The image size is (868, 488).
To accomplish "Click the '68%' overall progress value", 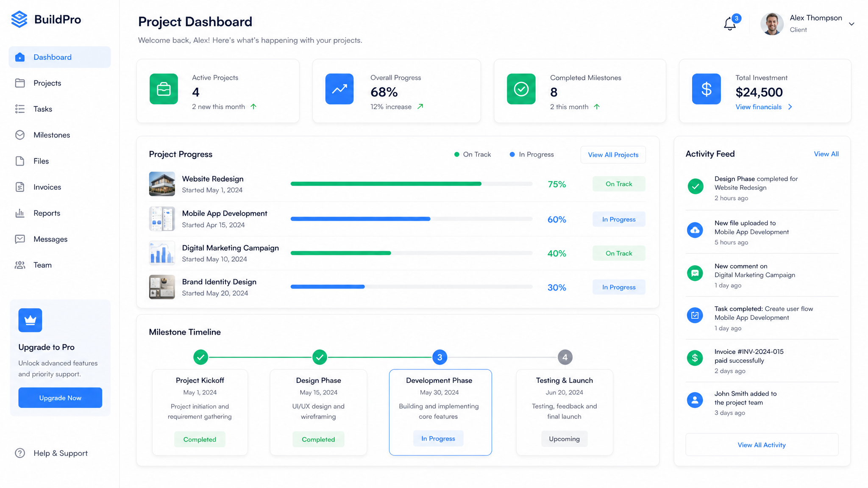I will pyautogui.click(x=384, y=92).
